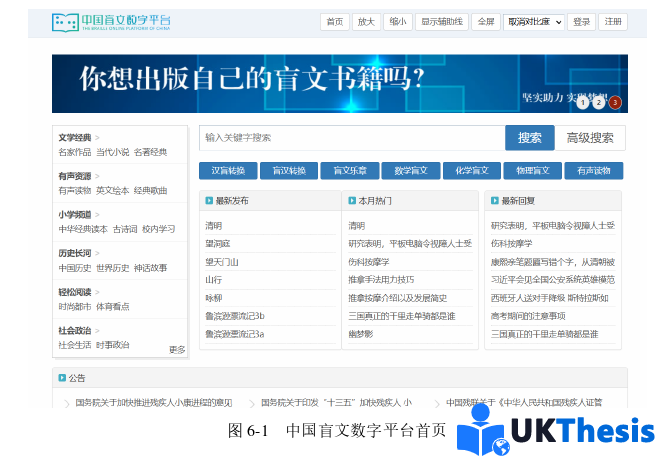
Task: Open 望天门山 in 最新发布 list
Action: pyautogui.click(x=222, y=262)
